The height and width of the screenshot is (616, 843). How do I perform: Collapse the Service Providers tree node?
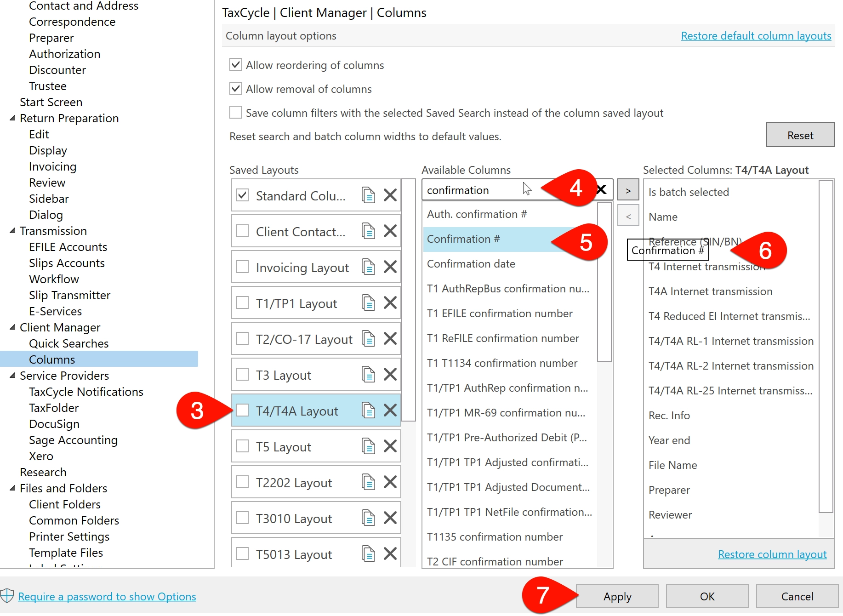click(12, 376)
